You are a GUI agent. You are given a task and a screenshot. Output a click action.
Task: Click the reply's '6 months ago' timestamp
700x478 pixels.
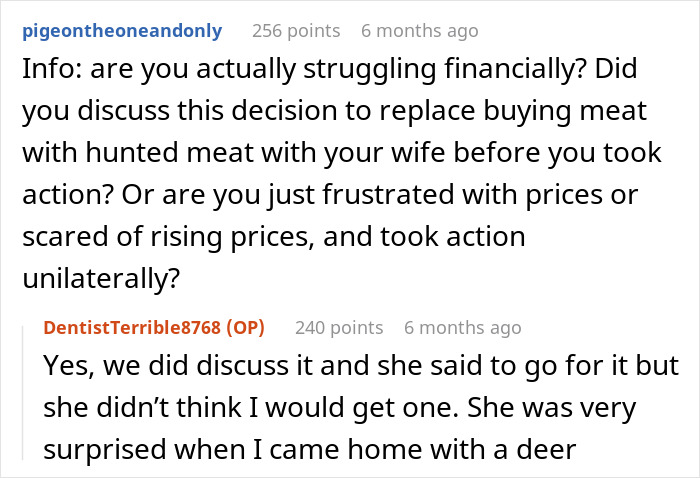pyautogui.click(x=462, y=327)
